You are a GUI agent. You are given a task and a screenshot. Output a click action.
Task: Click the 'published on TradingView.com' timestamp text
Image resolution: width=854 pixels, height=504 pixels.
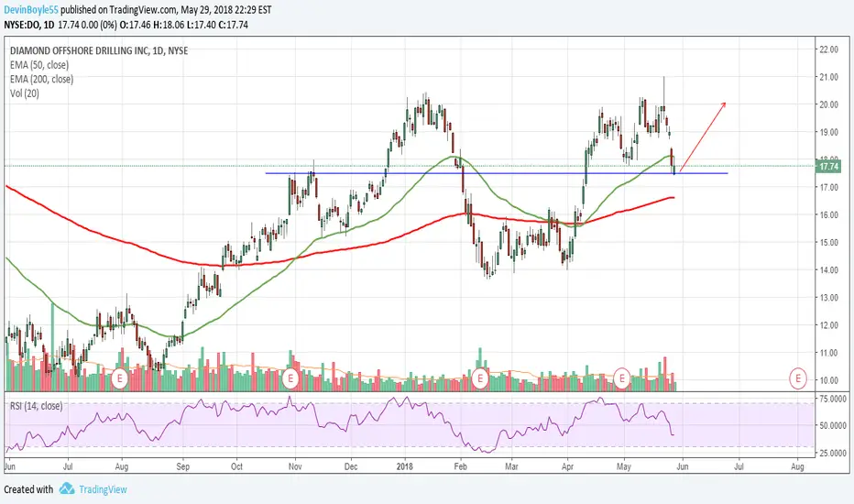click(x=166, y=10)
